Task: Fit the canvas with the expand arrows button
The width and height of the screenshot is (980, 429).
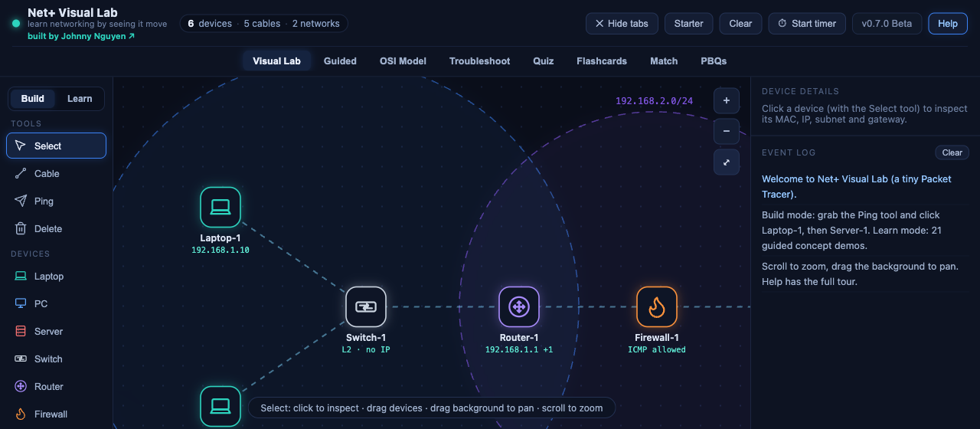Action: tap(727, 162)
